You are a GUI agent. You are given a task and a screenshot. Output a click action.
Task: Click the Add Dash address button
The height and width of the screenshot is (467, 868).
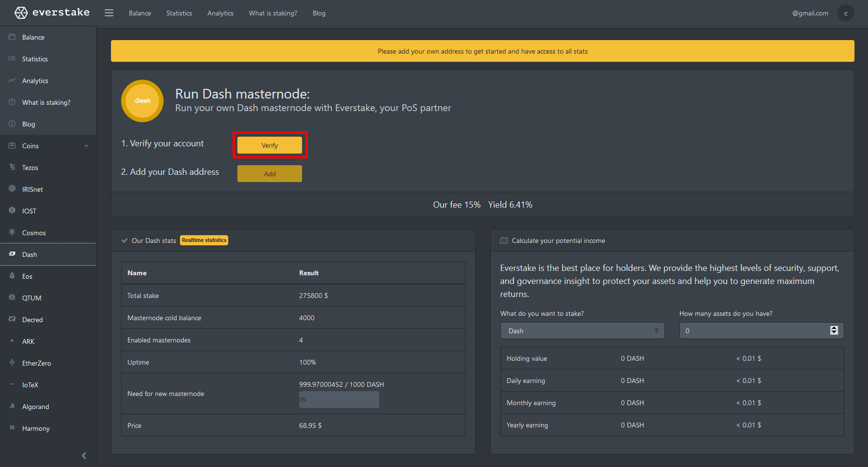[x=269, y=174]
